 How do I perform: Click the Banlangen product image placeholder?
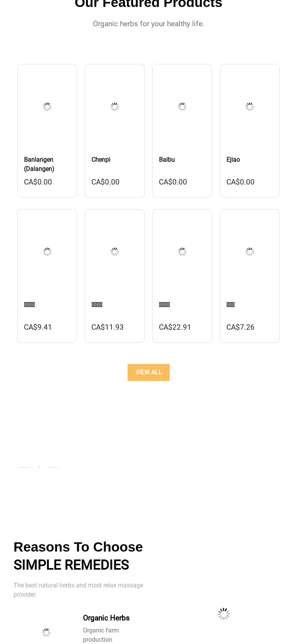coord(47,107)
